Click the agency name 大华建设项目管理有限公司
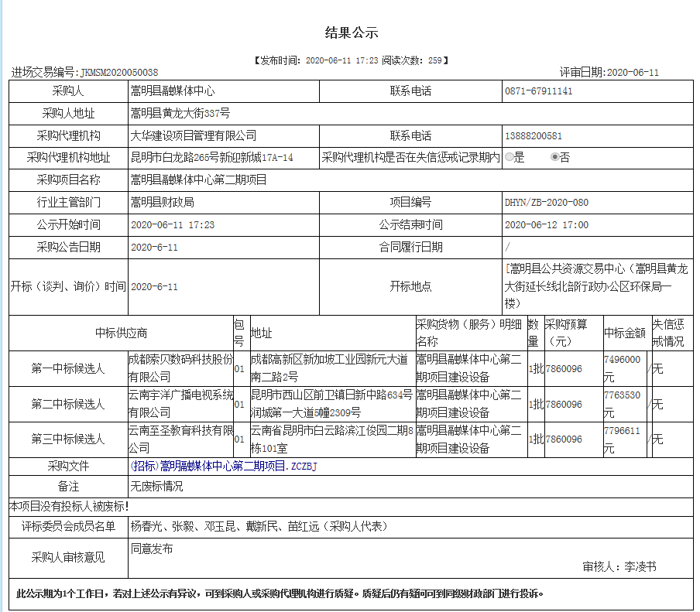The width and height of the screenshot is (700, 612). pos(194,135)
